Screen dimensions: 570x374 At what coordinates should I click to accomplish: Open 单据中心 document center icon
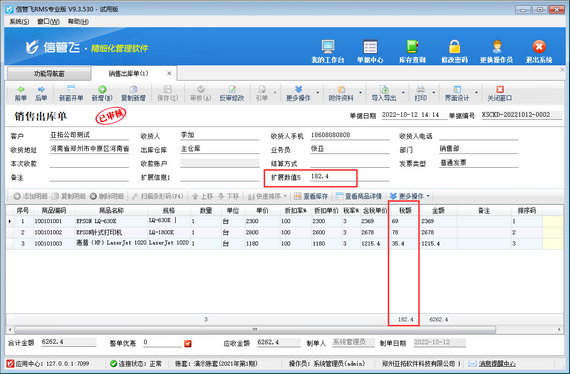(x=370, y=47)
